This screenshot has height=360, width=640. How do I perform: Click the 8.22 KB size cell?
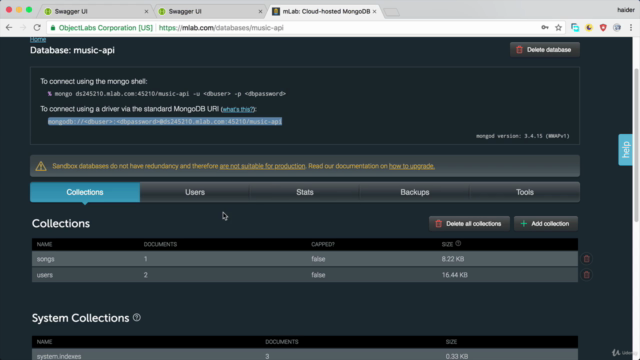453,259
